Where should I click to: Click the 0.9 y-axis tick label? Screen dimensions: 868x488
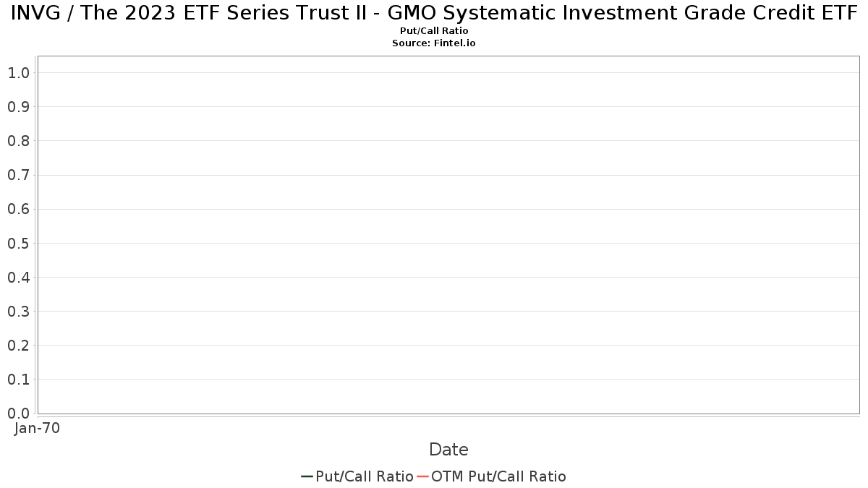coord(18,107)
